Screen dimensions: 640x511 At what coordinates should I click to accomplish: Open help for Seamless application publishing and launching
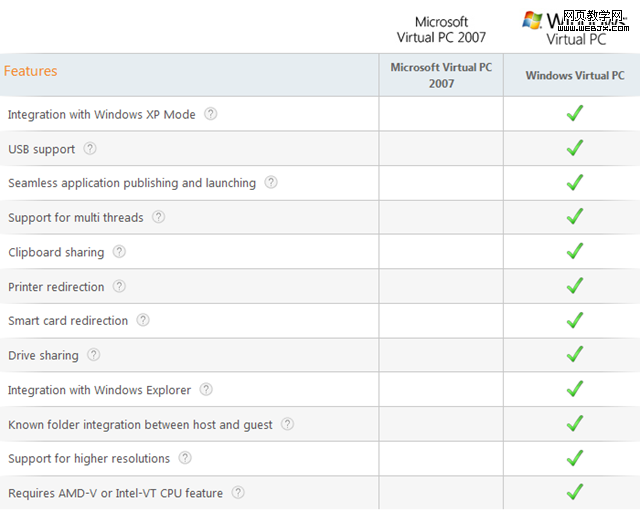click(x=271, y=183)
